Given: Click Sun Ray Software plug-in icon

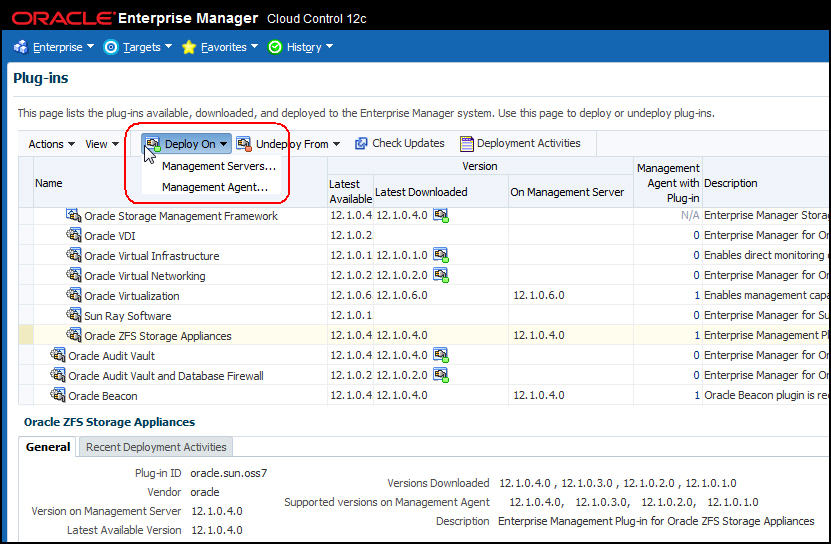Looking at the screenshot, I should coord(74,315).
